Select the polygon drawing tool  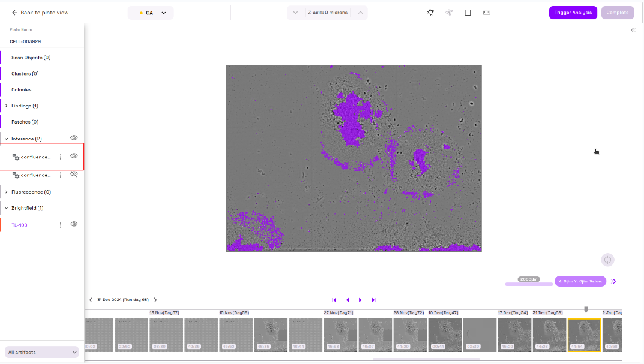pos(430,13)
